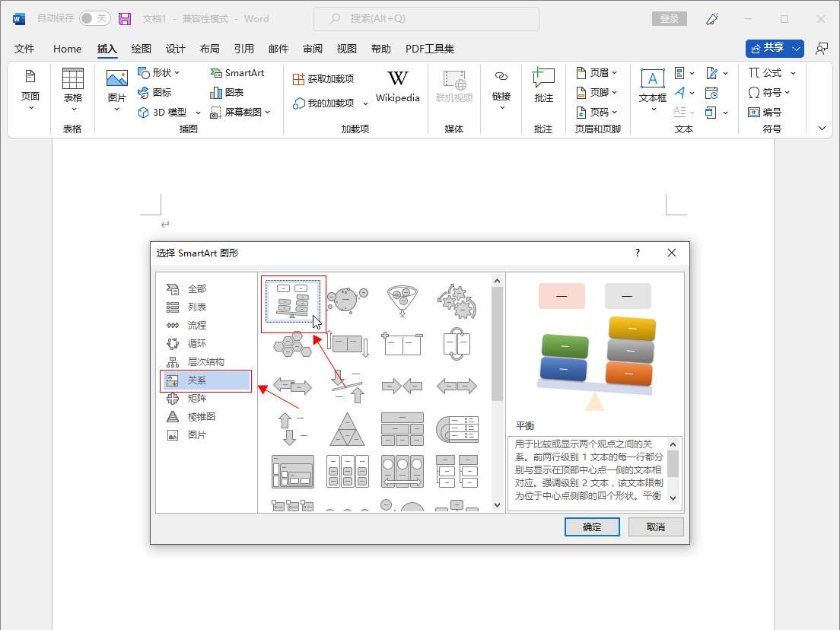Click the SmartArt gallery scrollbar thumb
840x630 pixels.
pyautogui.click(x=497, y=343)
